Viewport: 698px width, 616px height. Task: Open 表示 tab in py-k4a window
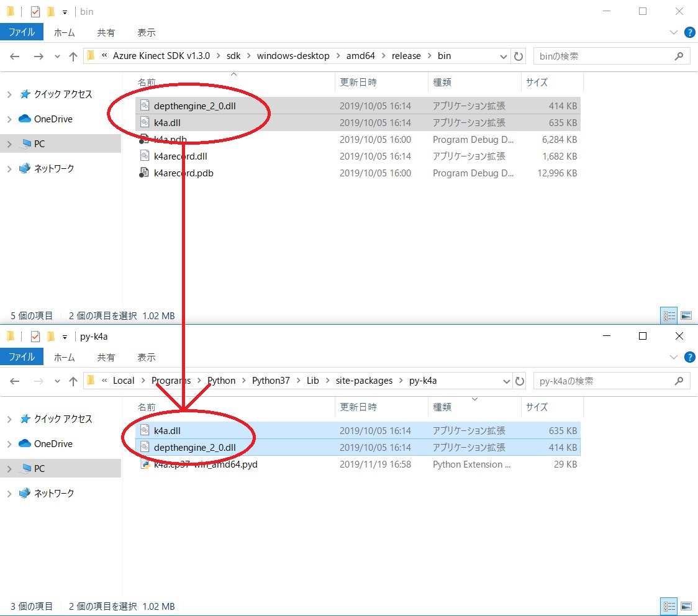(147, 357)
